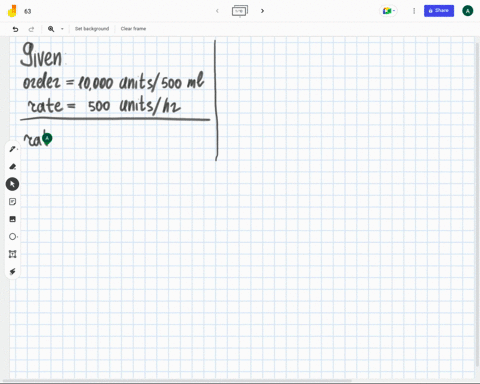
Task: Click the handwritten "500 ml" text
Action: tap(183, 81)
